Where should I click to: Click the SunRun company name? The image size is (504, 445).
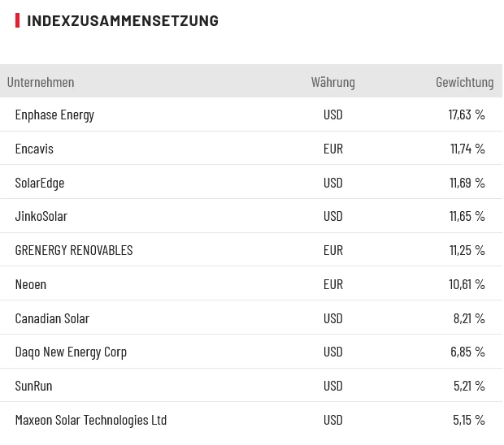[x=33, y=386]
